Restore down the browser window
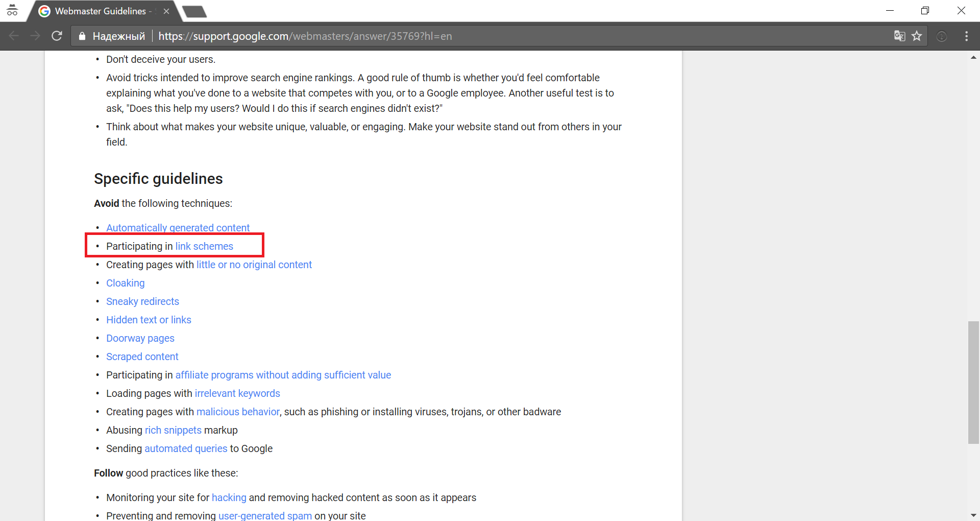Image resolution: width=980 pixels, height=521 pixels. tap(925, 10)
